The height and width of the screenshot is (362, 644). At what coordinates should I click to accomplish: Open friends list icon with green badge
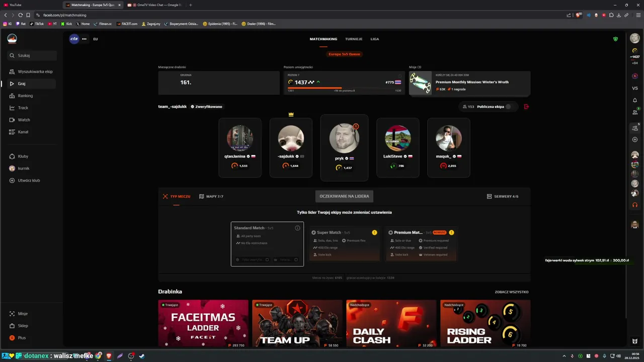(x=635, y=112)
